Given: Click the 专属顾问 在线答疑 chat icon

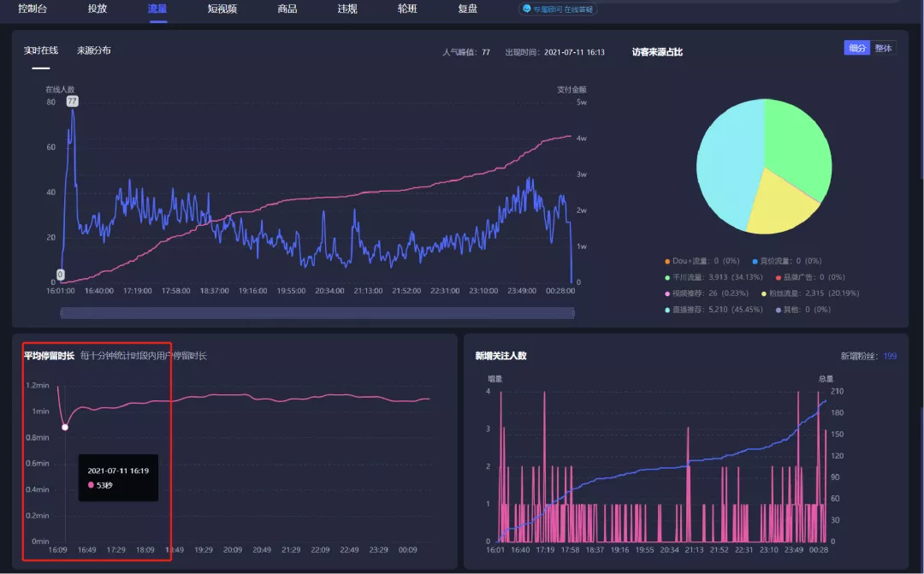Looking at the screenshot, I should tap(527, 9).
